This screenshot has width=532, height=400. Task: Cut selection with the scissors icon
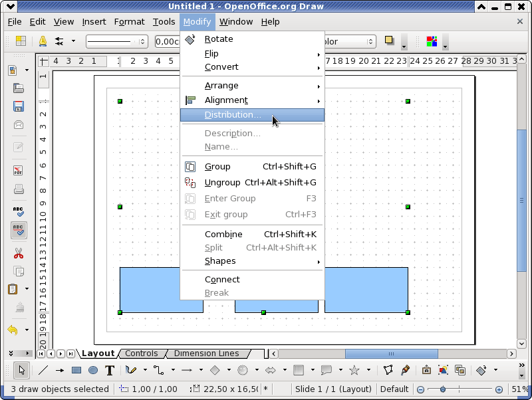(x=19, y=253)
